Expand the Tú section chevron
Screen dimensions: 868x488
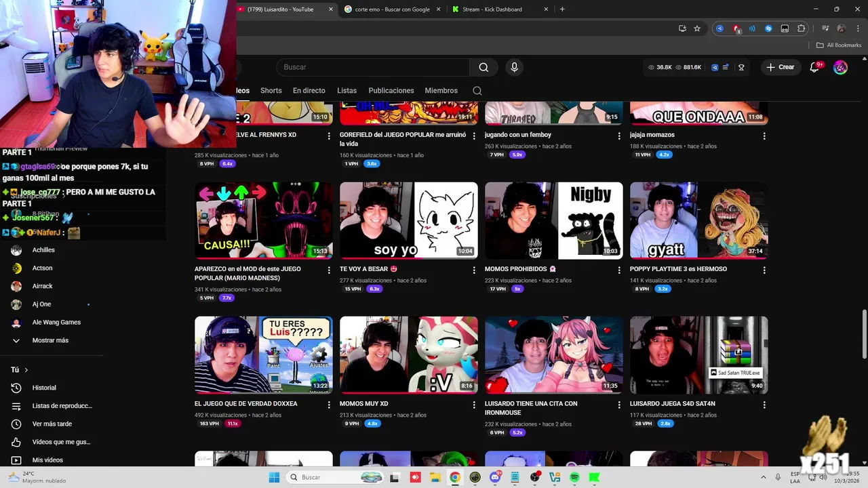click(x=26, y=370)
